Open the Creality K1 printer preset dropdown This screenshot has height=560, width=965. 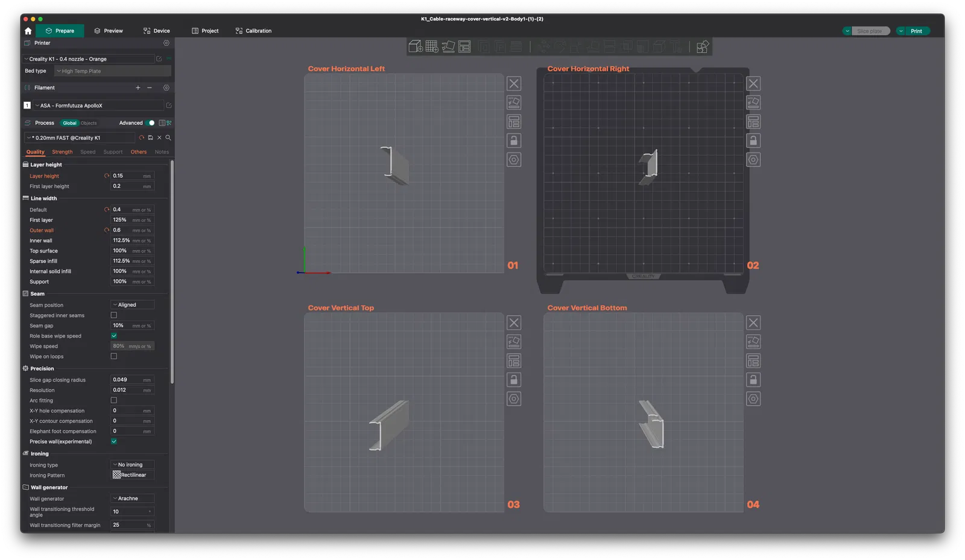coord(89,59)
